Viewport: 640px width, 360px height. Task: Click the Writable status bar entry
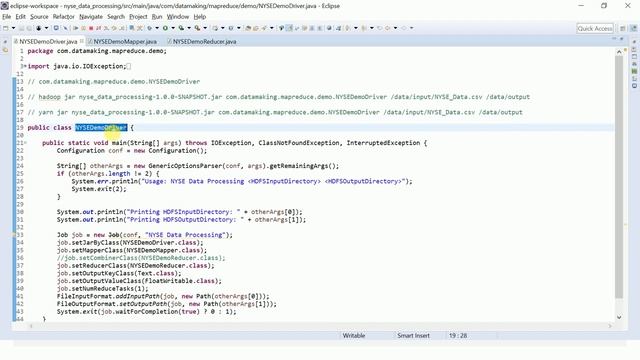coord(353,336)
